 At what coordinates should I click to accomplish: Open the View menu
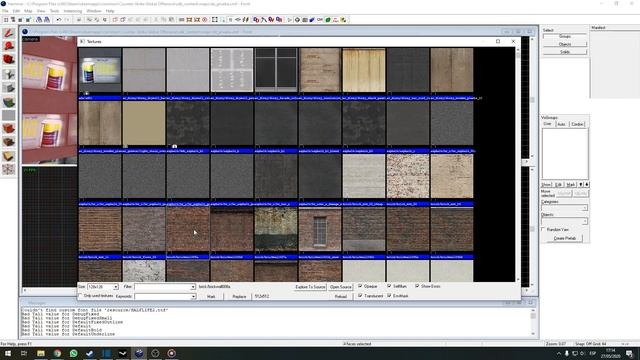point(41,11)
